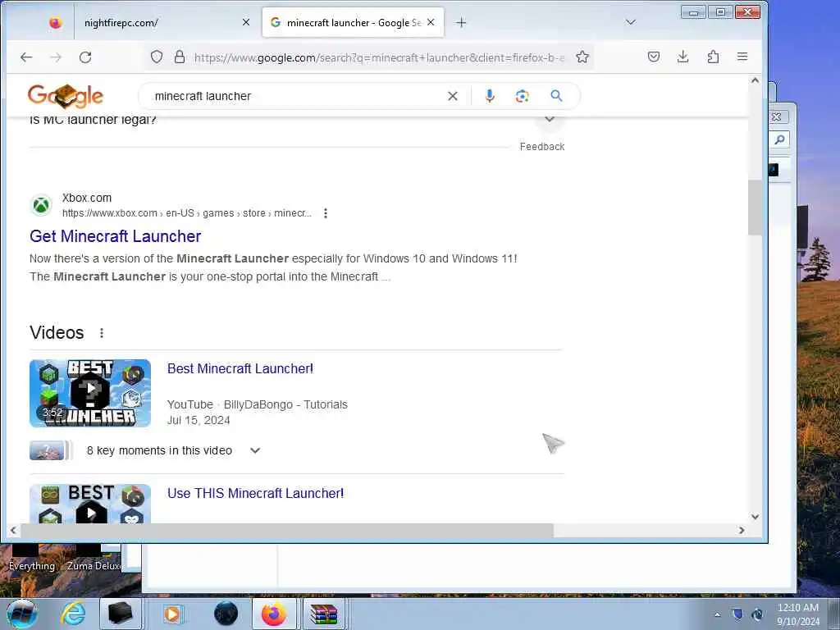840x630 pixels.
Task: Reload the current page
Action: 85,57
